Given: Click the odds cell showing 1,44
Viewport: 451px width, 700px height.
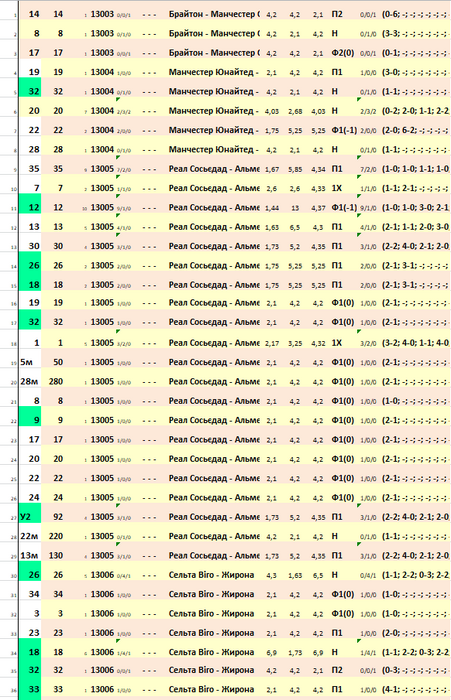Looking at the screenshot, I should click(x=272, y=208).
